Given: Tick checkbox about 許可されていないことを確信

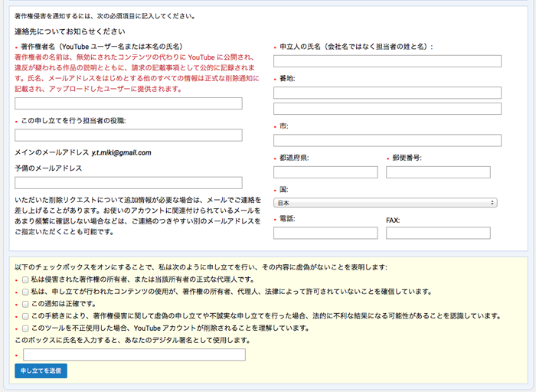Looking at the screenshot, I should point(25,292).
